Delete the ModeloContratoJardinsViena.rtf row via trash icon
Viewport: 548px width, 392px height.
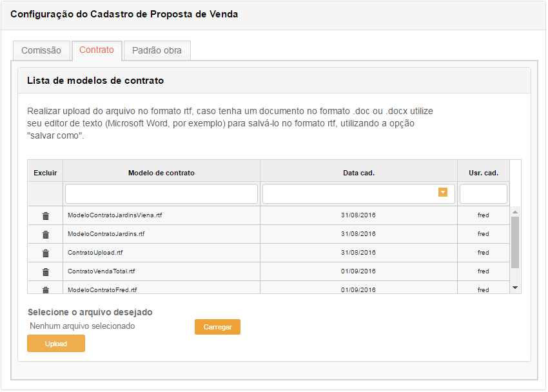(45, 216)
